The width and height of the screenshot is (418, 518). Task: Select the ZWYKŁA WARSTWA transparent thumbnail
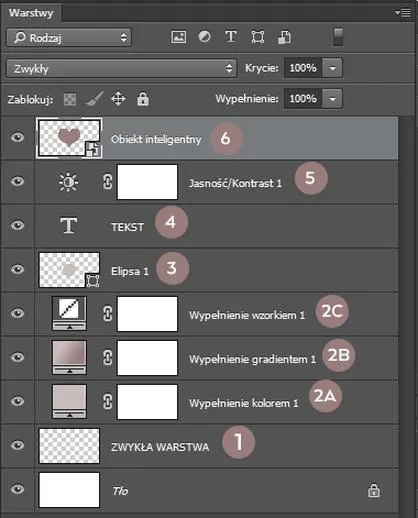click(69, 446)
